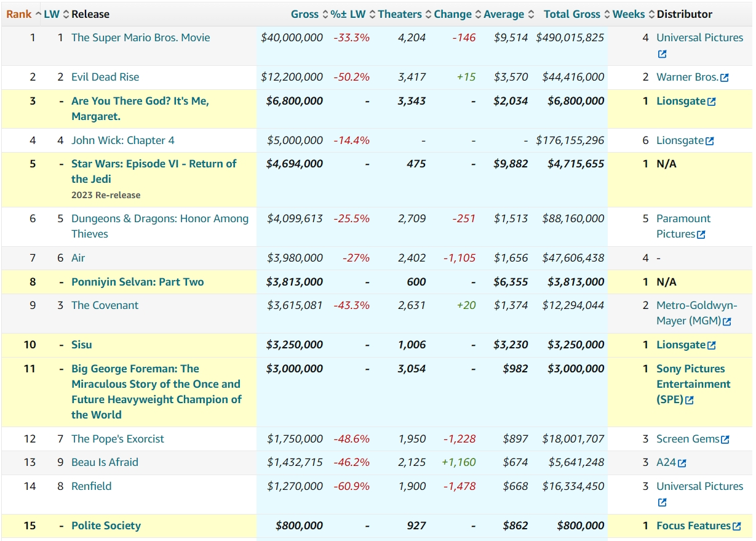
Task: Open Evil Dead Rise release page
Action: 105,77
